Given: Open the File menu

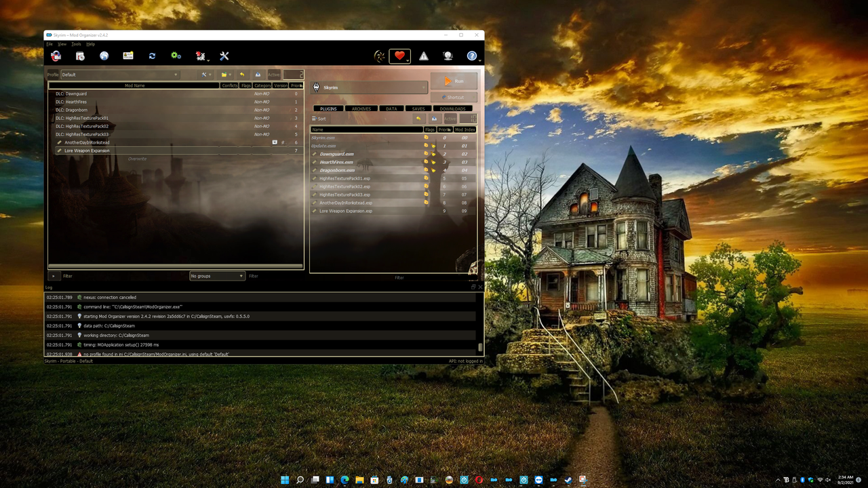Looking at the screenshot, I should pos(50,44).
